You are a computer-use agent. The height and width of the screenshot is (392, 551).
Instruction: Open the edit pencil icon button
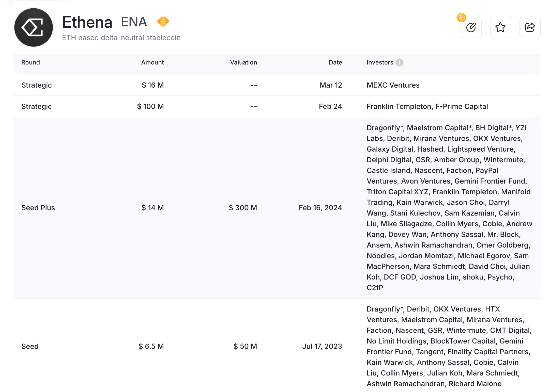pyautogui.click(x=471, y=27)
